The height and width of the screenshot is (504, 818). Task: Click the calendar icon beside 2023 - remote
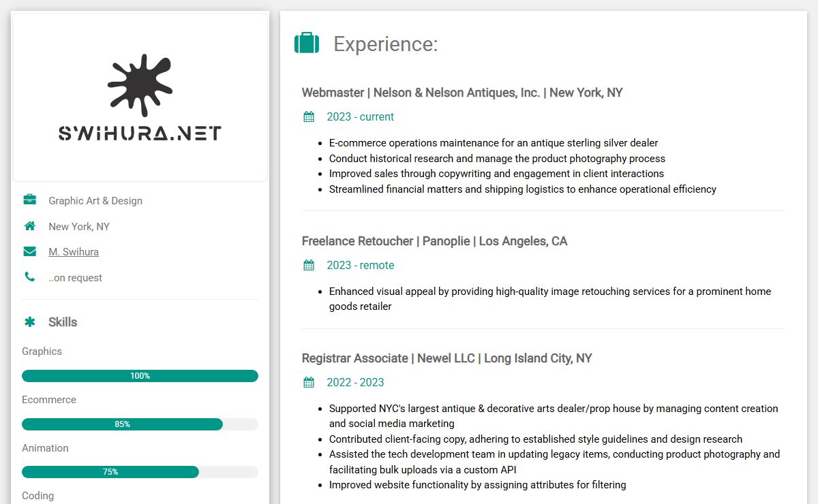pos(309,265)
